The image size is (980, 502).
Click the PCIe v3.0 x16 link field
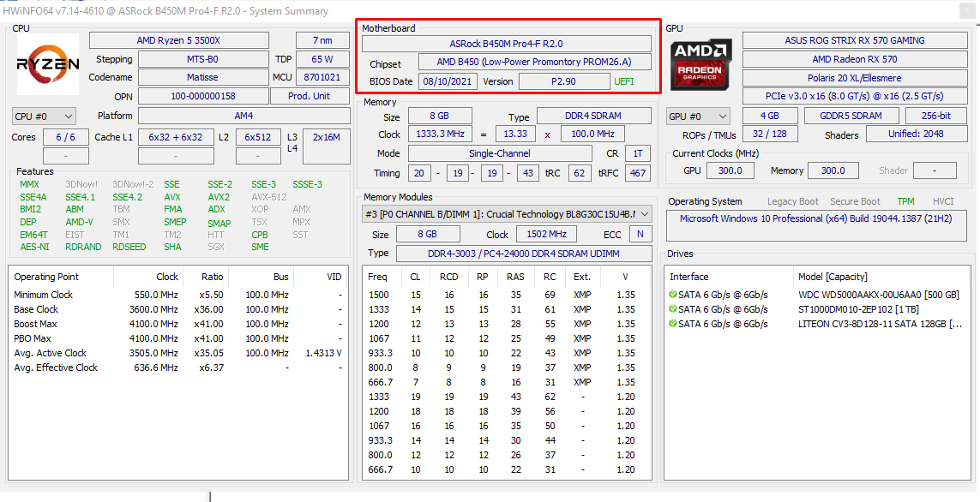[x=855, y=96]
